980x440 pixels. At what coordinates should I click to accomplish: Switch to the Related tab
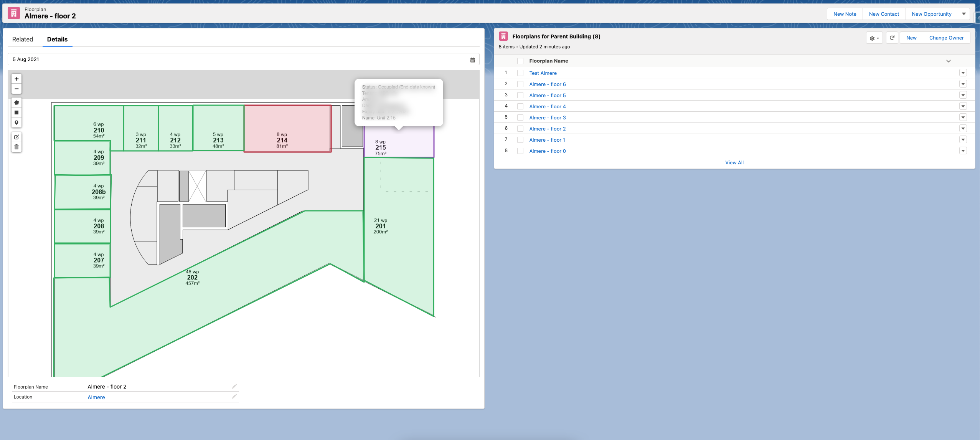[23, 39]
